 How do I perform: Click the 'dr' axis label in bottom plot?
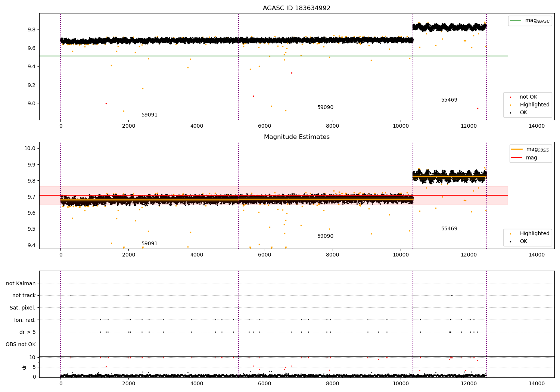pos(24,367)
